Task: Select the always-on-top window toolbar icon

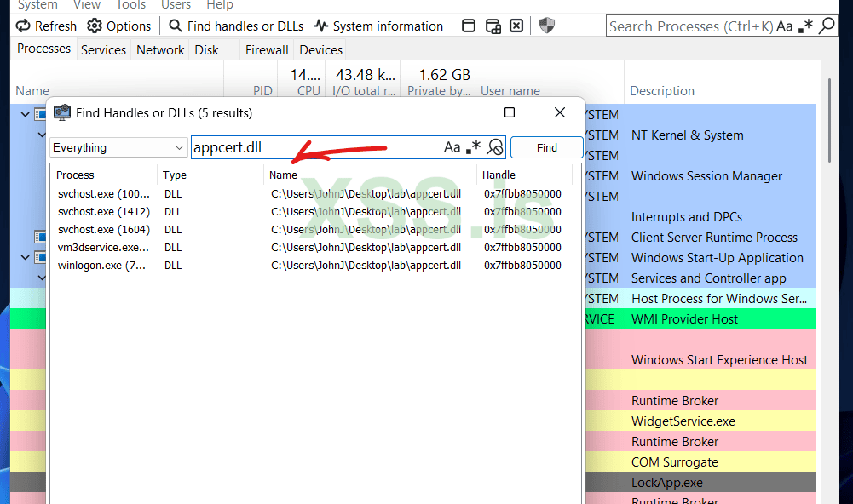Action: (x=469, y=26)
